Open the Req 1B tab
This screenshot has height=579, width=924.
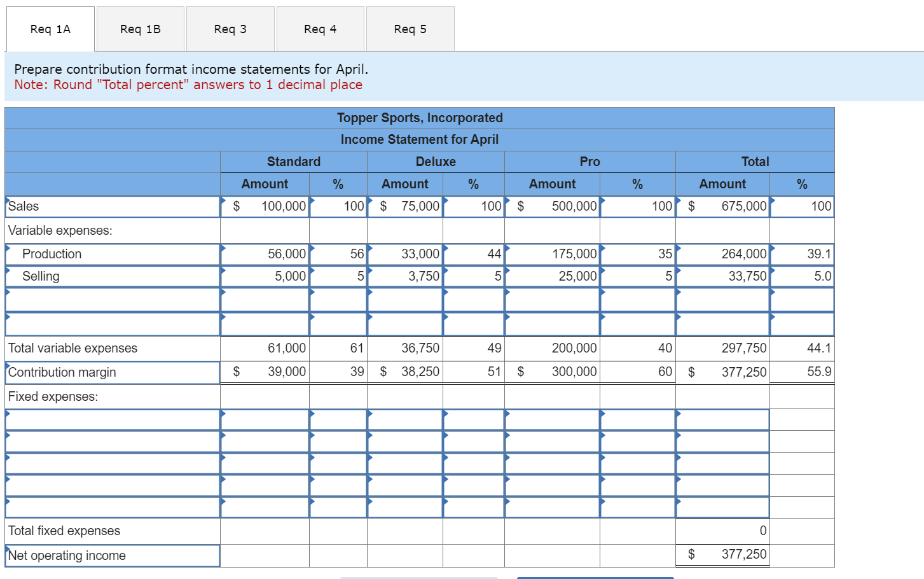point(141,29)
